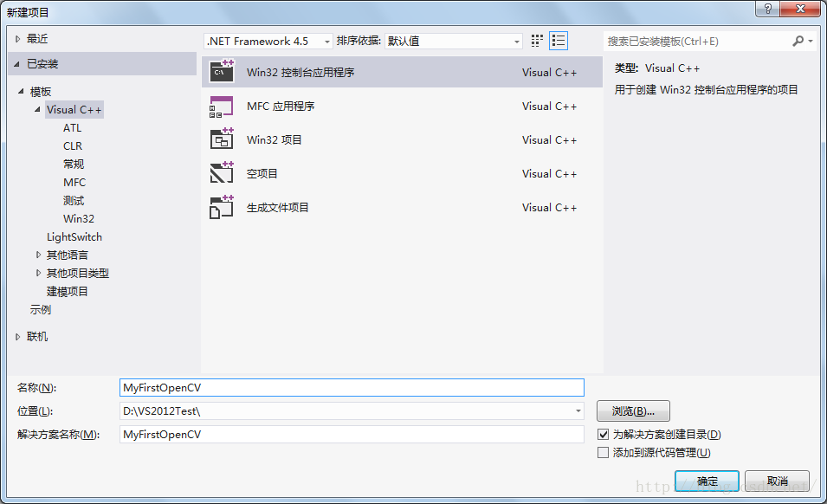Select ATL under Visual C++
The image size is (827, 504).
click(72, 128)
